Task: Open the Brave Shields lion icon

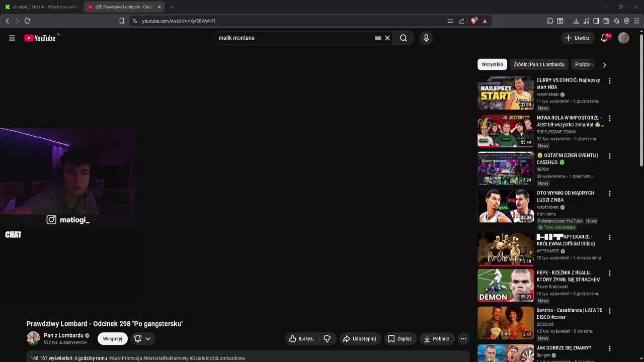Action: click(x=474, y=21)
